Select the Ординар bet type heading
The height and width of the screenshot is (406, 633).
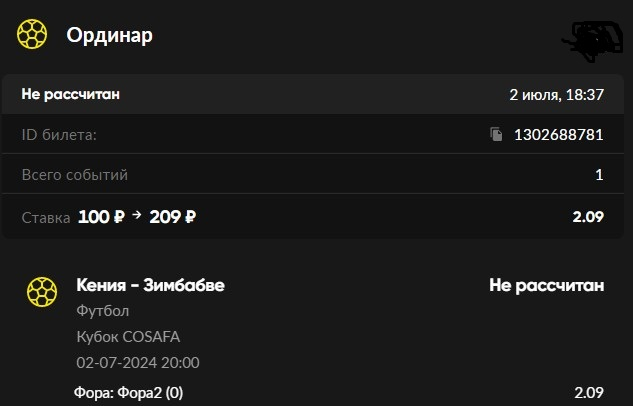pyautogui.click(x=109, y=36)
